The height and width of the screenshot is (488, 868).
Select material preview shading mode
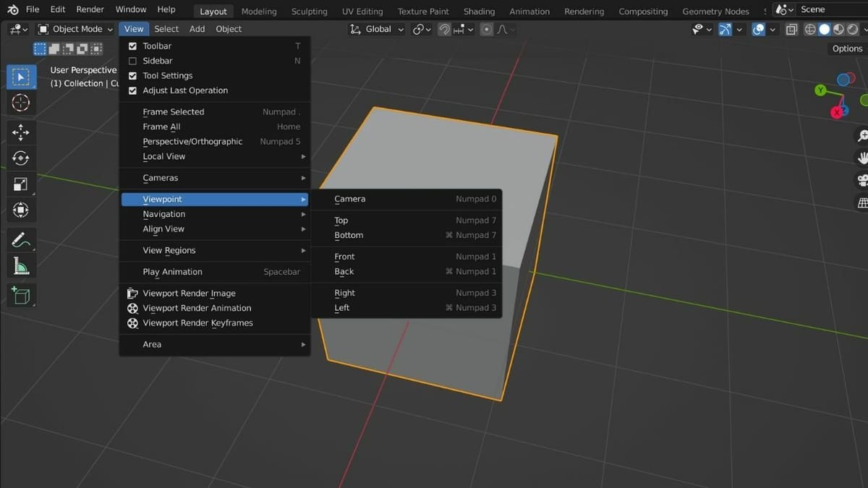coord(838,29)
